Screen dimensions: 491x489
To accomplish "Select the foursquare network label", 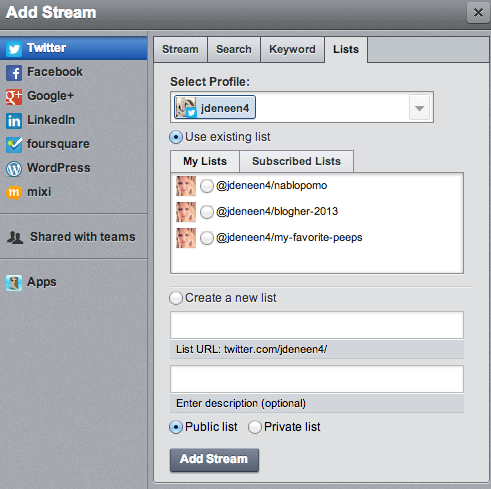I will click(58, 144).
